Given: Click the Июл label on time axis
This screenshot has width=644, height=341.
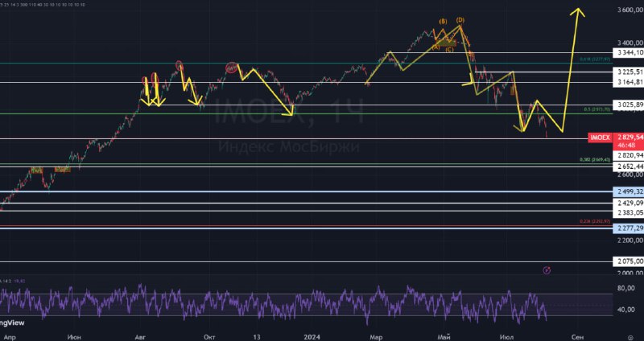Looking at the screenshot, I should 506,337.
